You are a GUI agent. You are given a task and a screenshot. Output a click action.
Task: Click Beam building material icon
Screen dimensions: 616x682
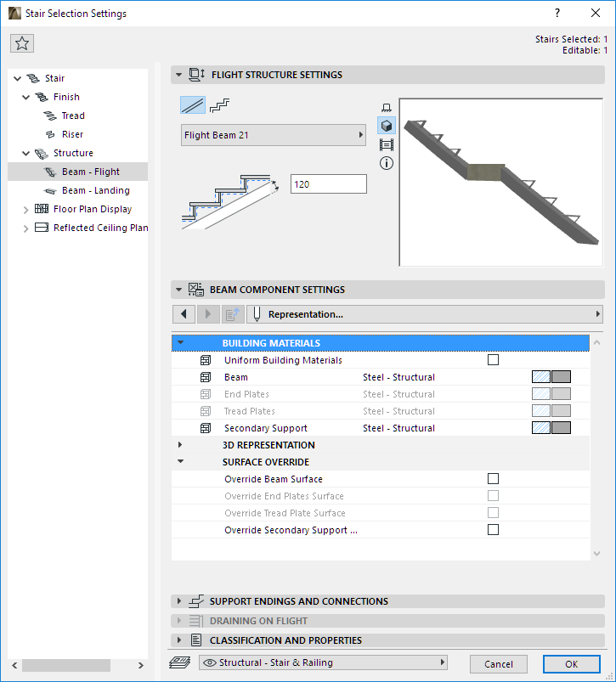[206, 377]
